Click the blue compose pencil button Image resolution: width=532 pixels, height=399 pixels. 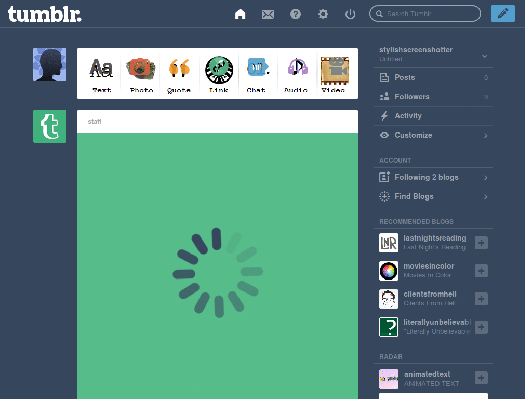tap(503, 14)
